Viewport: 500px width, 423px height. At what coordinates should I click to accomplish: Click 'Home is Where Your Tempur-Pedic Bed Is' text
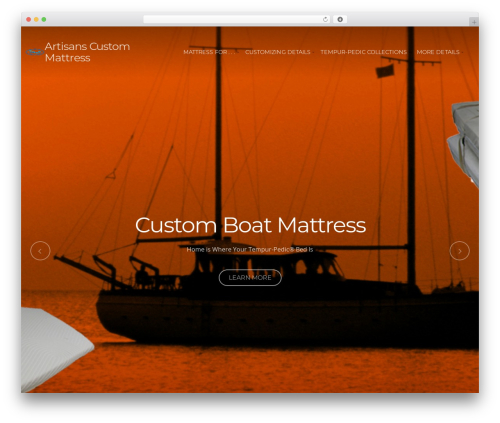coord(250,249)
